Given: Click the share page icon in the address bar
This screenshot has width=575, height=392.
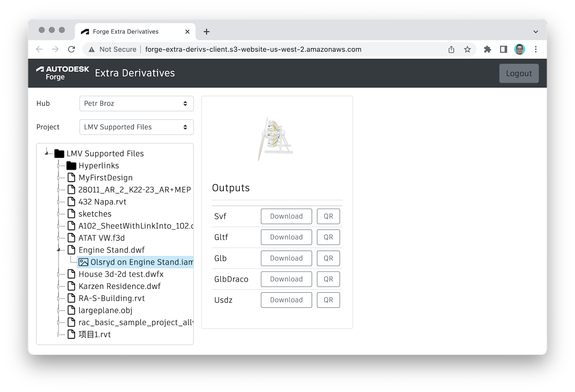Looking at the screenshot, I should 451,49.
